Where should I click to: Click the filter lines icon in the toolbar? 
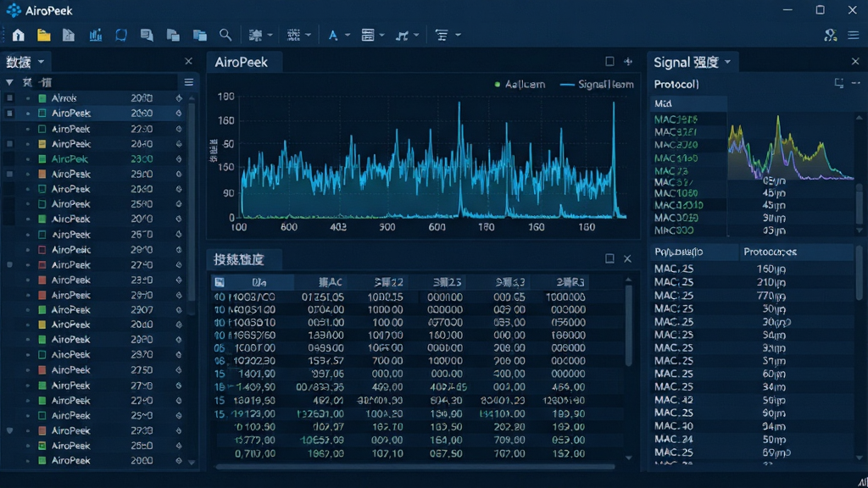tap(441, 36)
